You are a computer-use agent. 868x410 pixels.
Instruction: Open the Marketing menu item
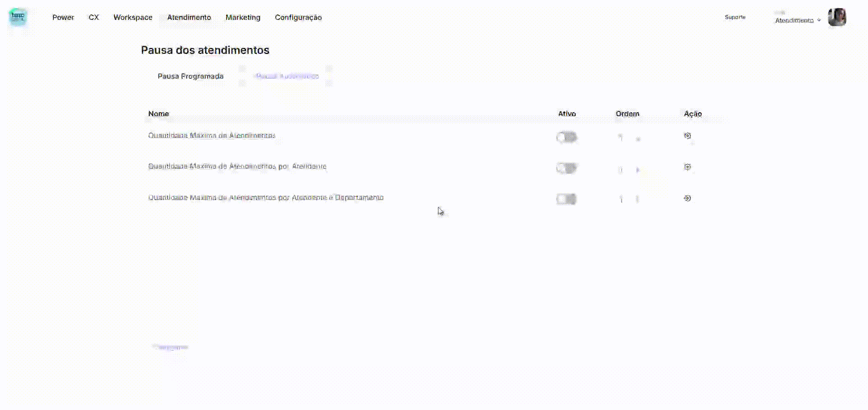click(243, 18)
